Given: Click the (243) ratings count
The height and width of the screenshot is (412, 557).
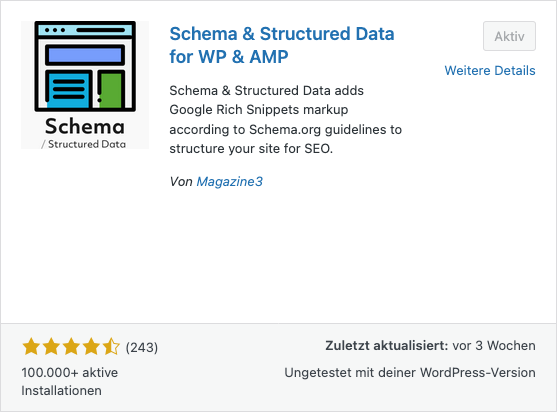Looking at the screenshot, I should (x=142, y=347).
